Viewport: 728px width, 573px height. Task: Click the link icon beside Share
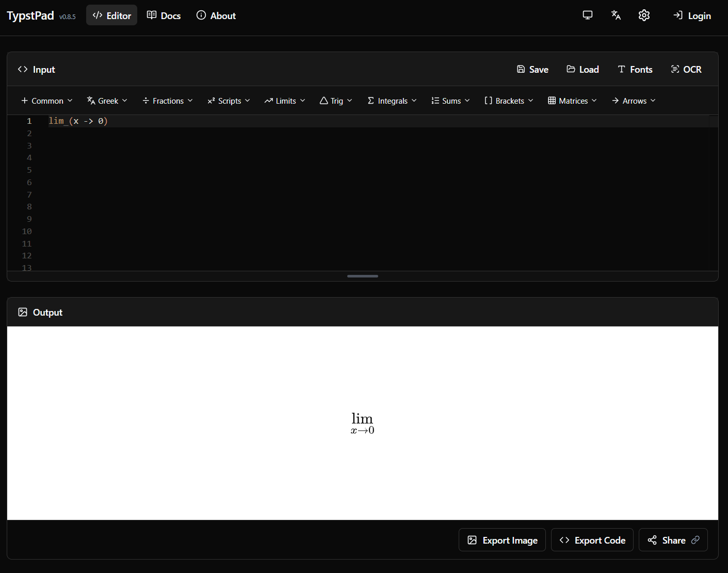tap(695, 540)
